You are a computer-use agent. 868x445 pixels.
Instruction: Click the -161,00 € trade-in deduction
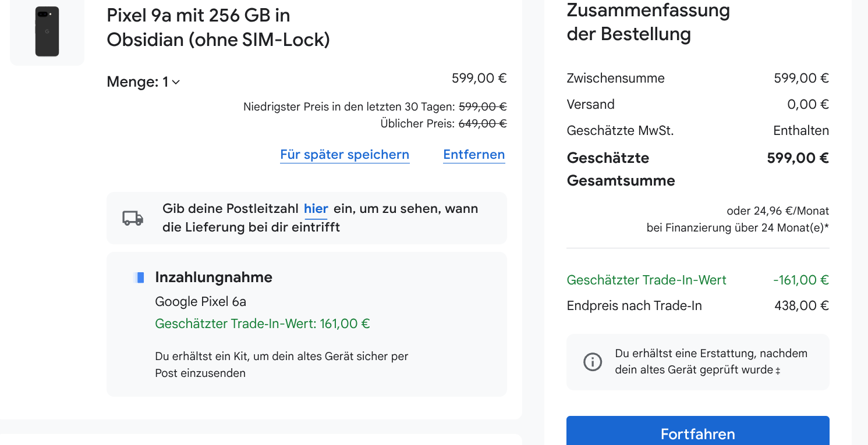[800, 280]
